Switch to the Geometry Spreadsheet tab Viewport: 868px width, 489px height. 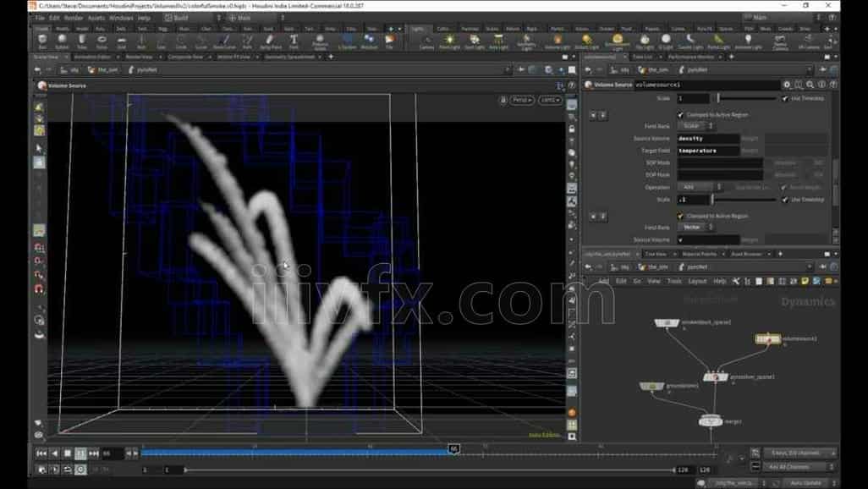click(x=289, y=57)
